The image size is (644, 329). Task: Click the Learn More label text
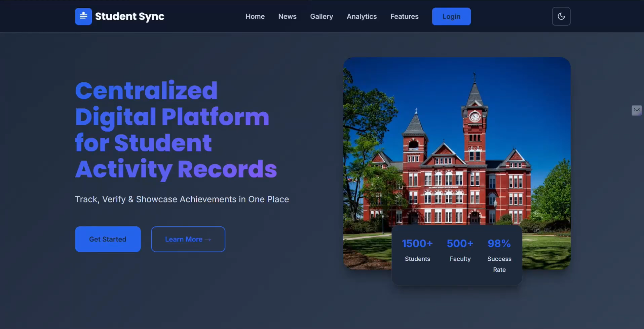coord(184,239)
